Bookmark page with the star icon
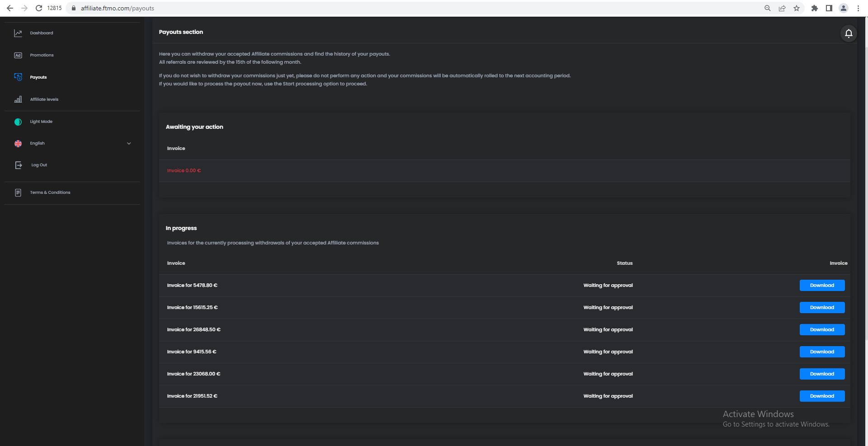The height and width of the screenshot is (446, 868). (x=797, y=8)
